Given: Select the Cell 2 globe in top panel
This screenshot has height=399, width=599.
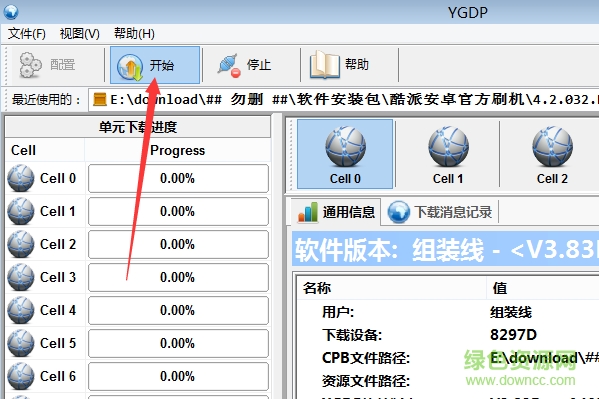Looking at the screenshot, I should point(552,154).
